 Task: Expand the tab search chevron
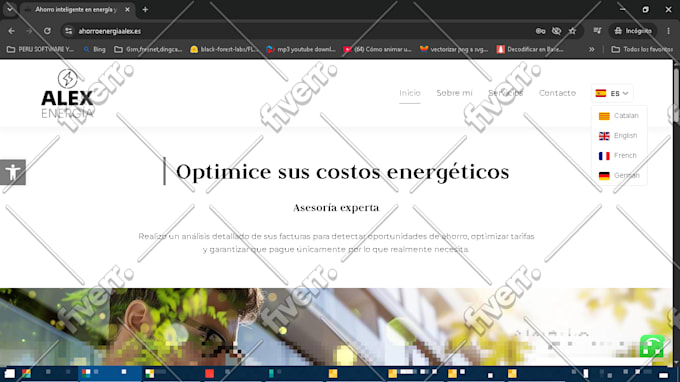[x=10, y=9]
